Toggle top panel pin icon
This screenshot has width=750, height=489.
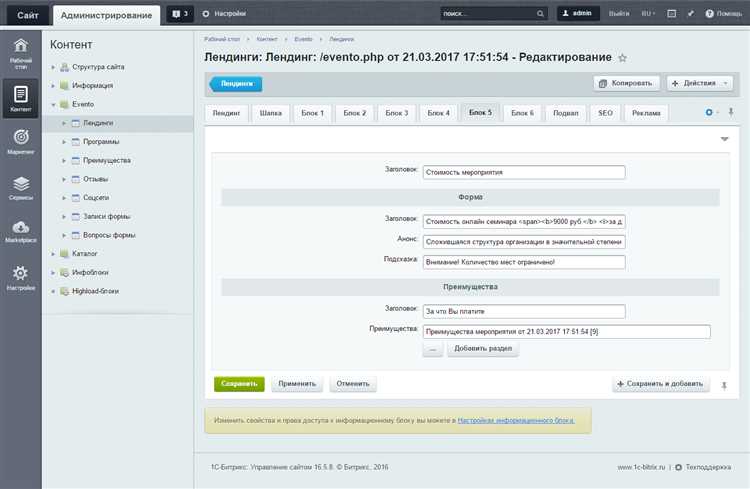(x=691, y=14)
